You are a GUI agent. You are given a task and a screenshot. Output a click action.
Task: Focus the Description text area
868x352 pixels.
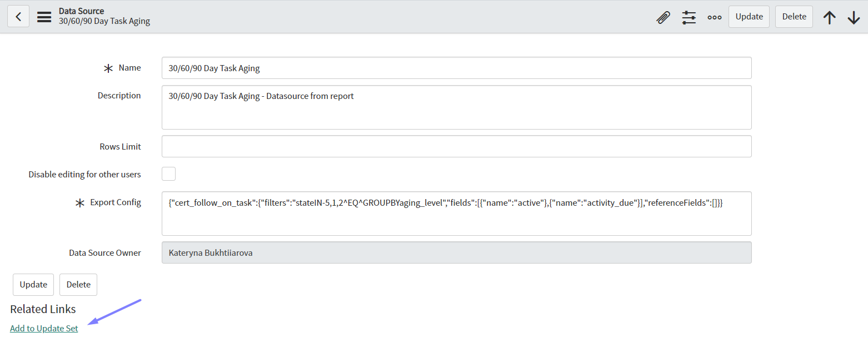tap(456, 107)
